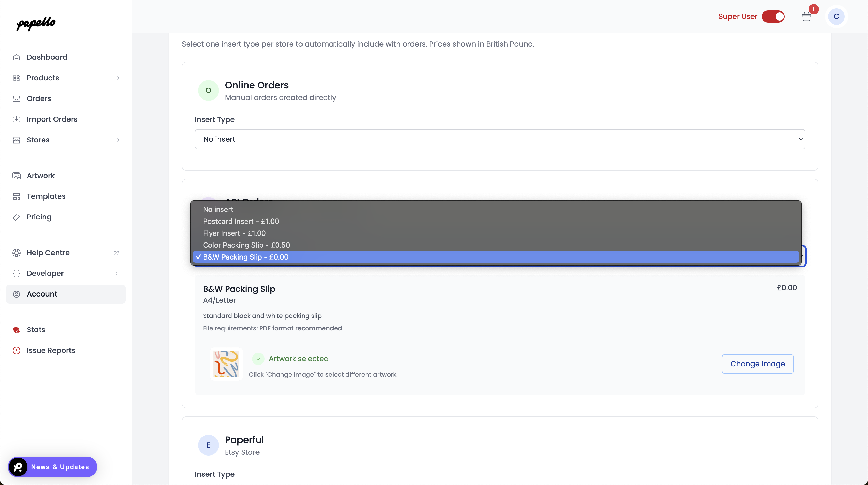
Task: Open the Pricing page
Action: pos(66,217)
